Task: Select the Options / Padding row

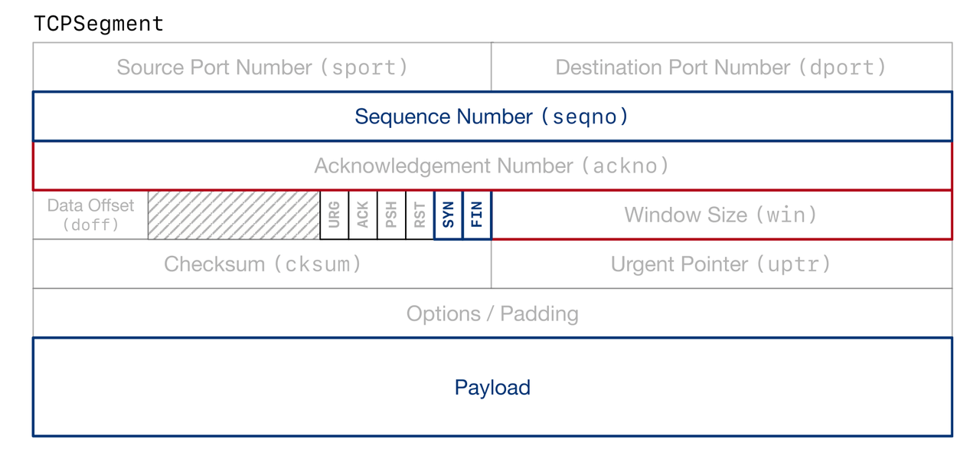Action: coord(492,313)
